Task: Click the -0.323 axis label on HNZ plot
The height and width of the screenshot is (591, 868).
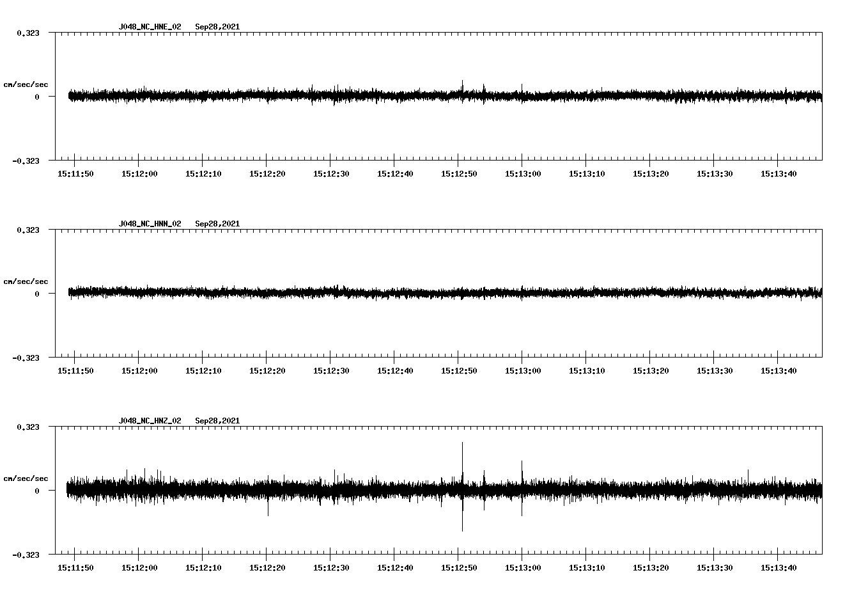Action: (26, 555)
